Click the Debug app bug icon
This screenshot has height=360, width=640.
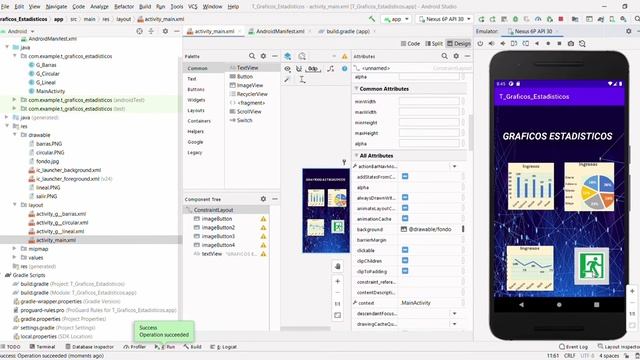tap(516, 19)
